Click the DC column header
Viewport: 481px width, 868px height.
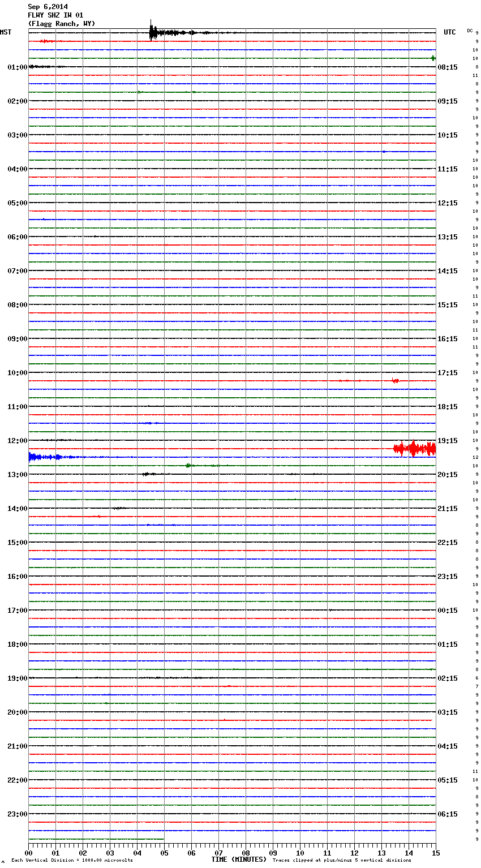pyautogui.click(x=470, y=31)
